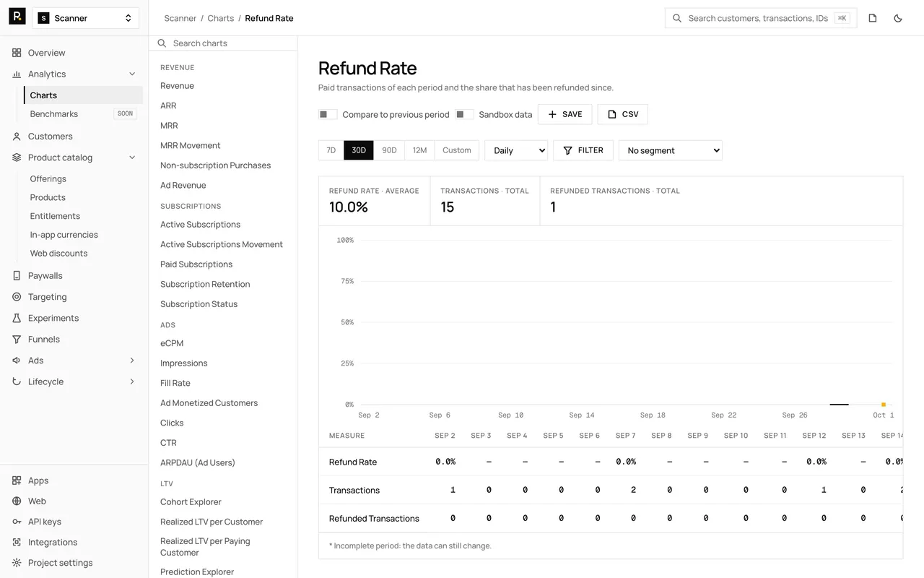Viewport: 924px width, 578px height.
Task: Click the Analytics bar-chart icon
Action: point(17,74)
